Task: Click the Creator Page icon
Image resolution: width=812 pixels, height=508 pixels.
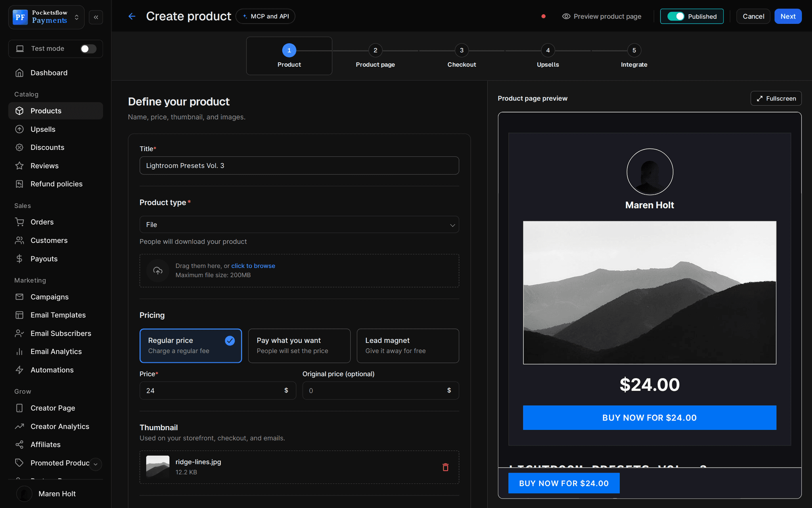Action: pyautogui.click(x=19, y=408)
